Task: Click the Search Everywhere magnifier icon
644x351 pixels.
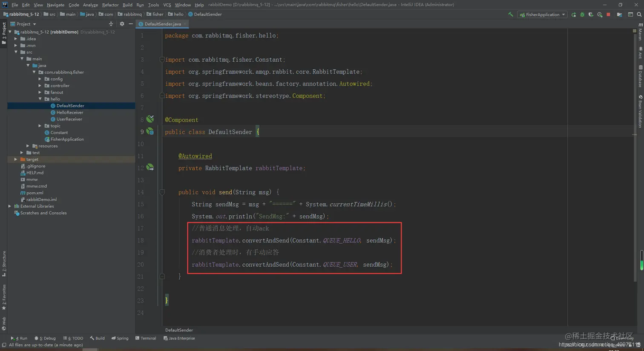Action: point(639,14)
